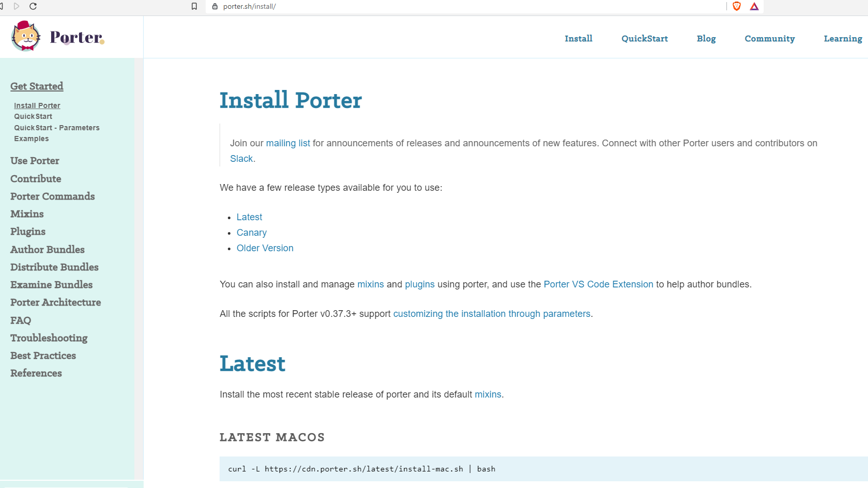This screenshot has width=868, height=488.
Task: Select QuickStart - Parameters under Get Started
Action: coord(57,128)
